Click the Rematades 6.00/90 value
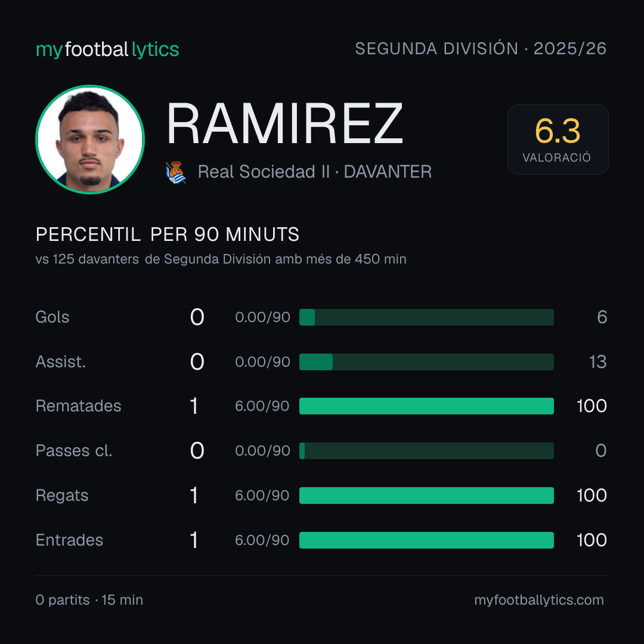Screen dimensions: 644x644 point(262,406)
